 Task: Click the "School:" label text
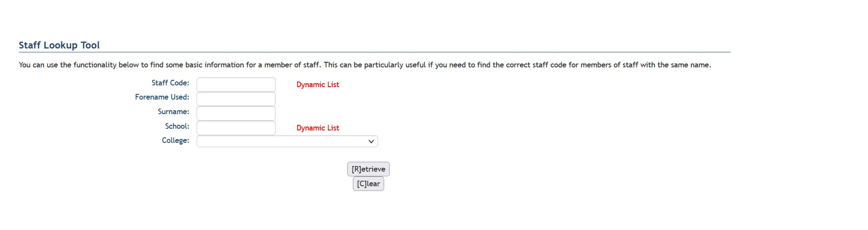(177, 126)
